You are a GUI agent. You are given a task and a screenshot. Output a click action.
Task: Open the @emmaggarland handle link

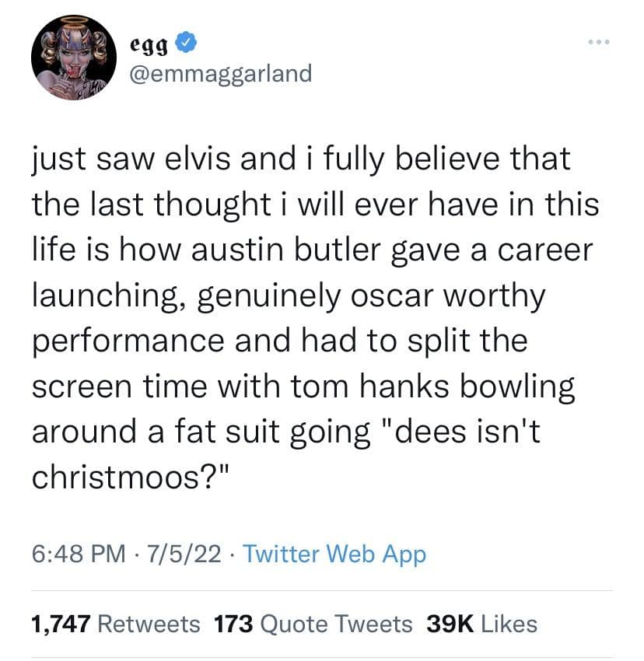(x=220, y=74)
